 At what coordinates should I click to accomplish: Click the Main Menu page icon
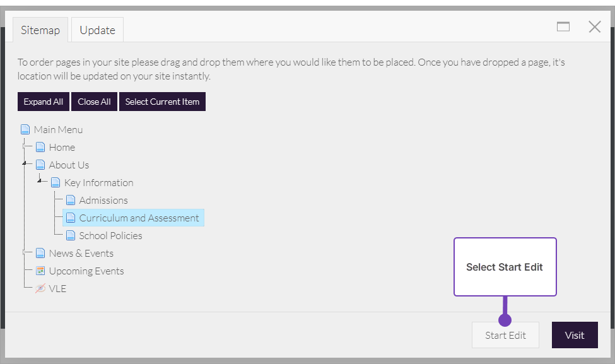(25, 129)
